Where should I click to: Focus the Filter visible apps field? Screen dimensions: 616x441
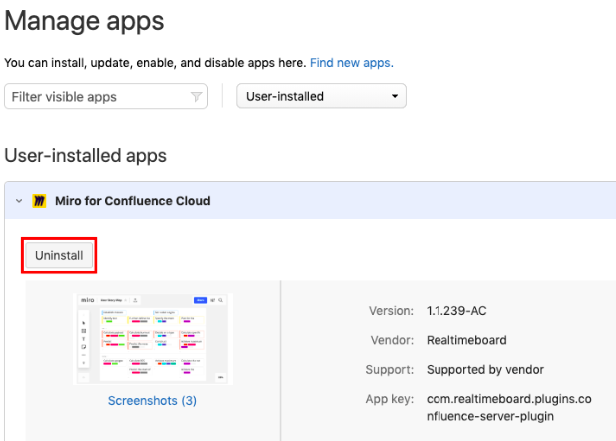[96, 97]
